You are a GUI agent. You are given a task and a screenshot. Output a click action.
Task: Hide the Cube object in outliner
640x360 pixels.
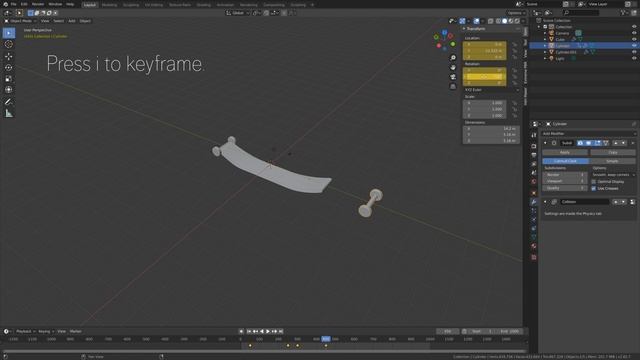click(x=634, y=40)
